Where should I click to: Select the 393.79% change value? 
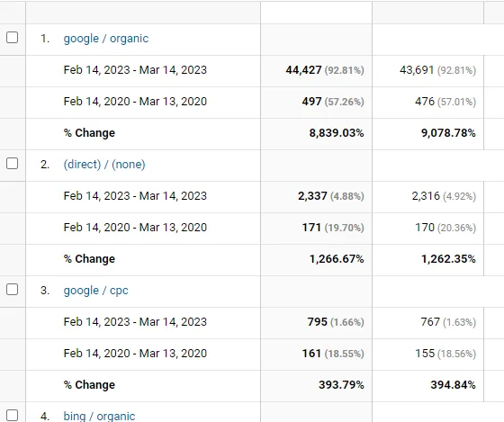click(341, 385)
